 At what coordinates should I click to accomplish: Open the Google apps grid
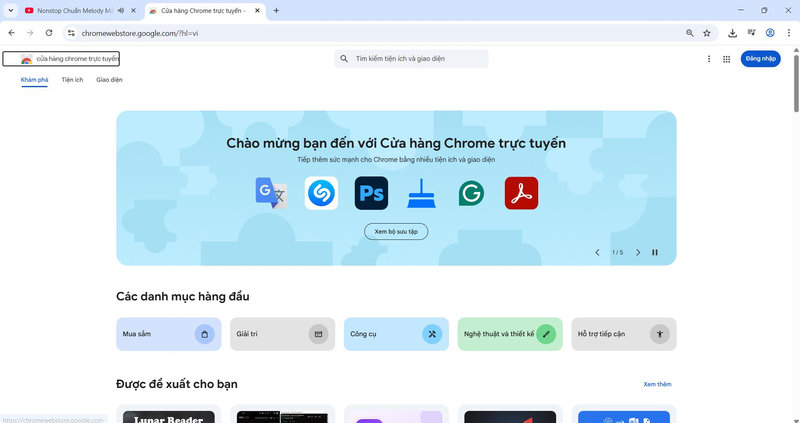(x=727, y=59)
